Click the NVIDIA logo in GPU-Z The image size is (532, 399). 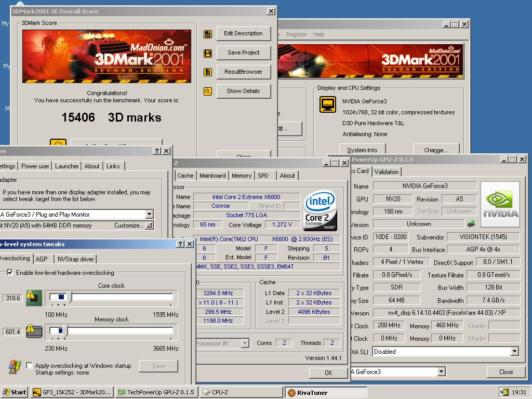pos(500,205)
